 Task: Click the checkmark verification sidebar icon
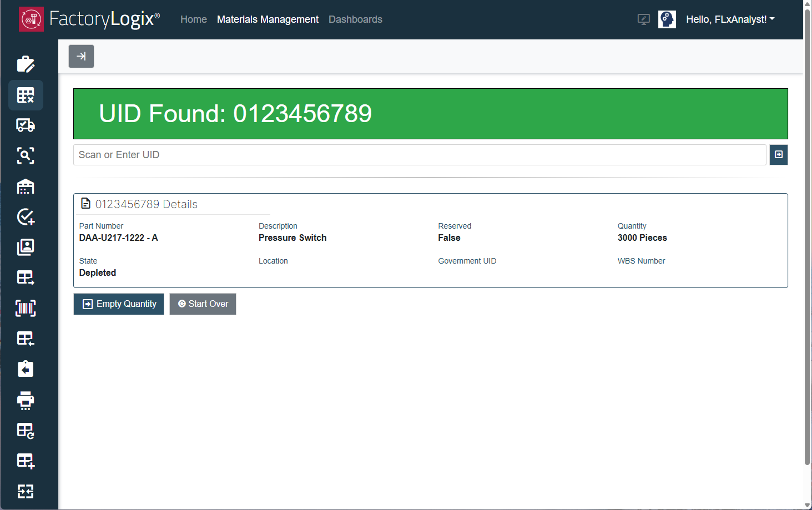point(26,217)
